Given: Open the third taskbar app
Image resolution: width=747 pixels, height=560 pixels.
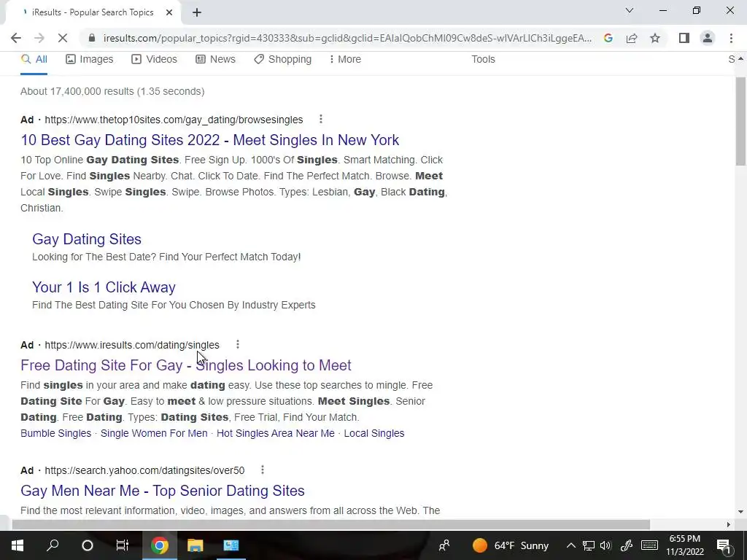Looking at the screenshot, I should (231, 545).
